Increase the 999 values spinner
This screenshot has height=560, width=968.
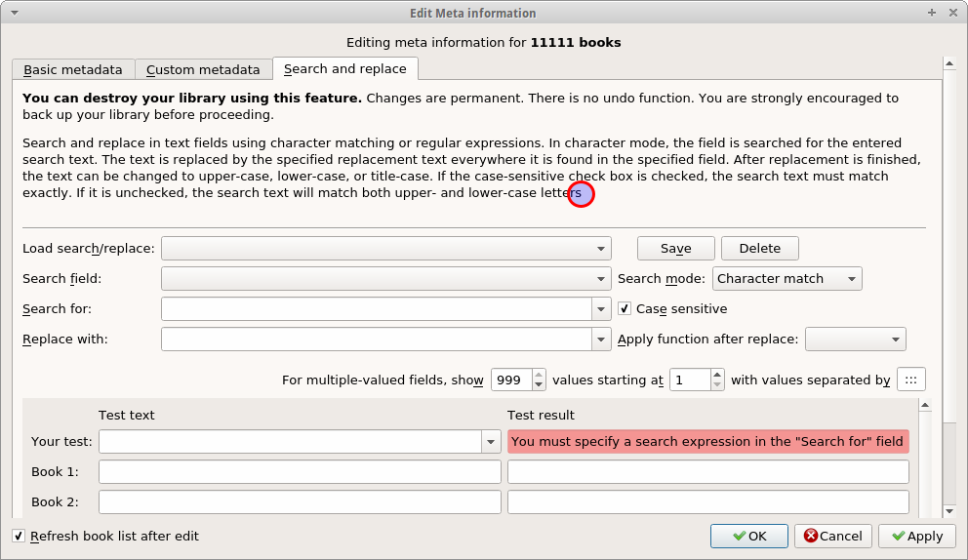540,375
